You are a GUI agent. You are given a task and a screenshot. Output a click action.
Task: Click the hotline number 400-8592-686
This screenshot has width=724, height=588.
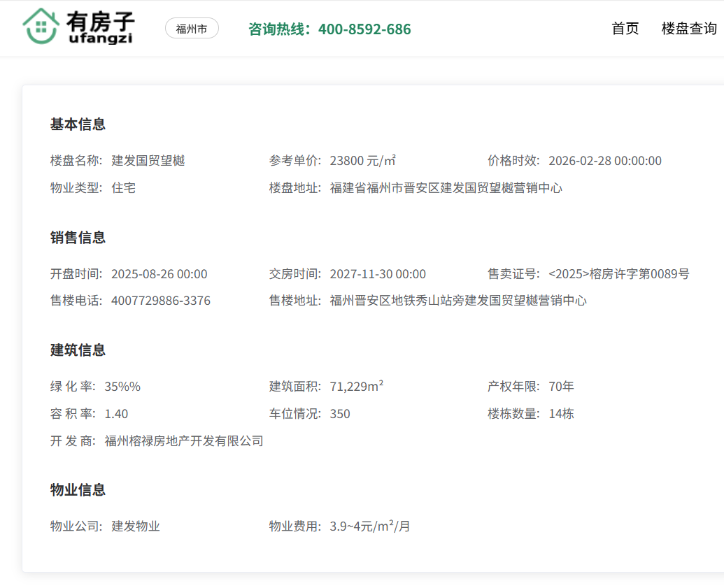click(364, 29)
